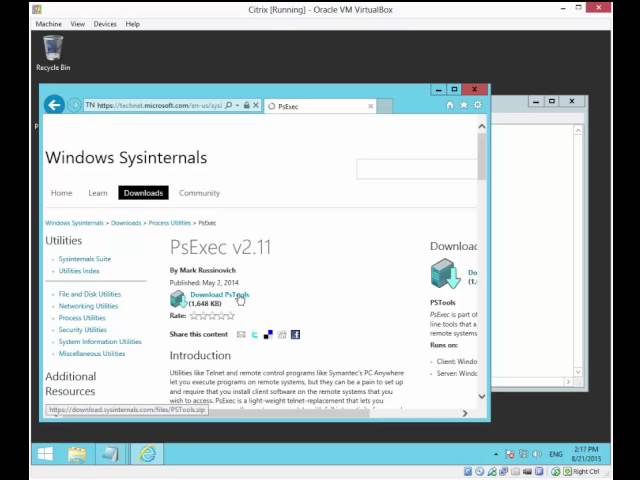Open the Home navigation item

[x=61, y=193]
